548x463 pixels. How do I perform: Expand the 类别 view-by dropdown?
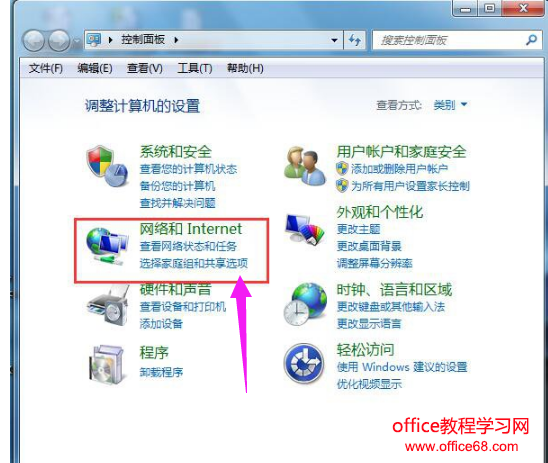click(x=450, y=104)
